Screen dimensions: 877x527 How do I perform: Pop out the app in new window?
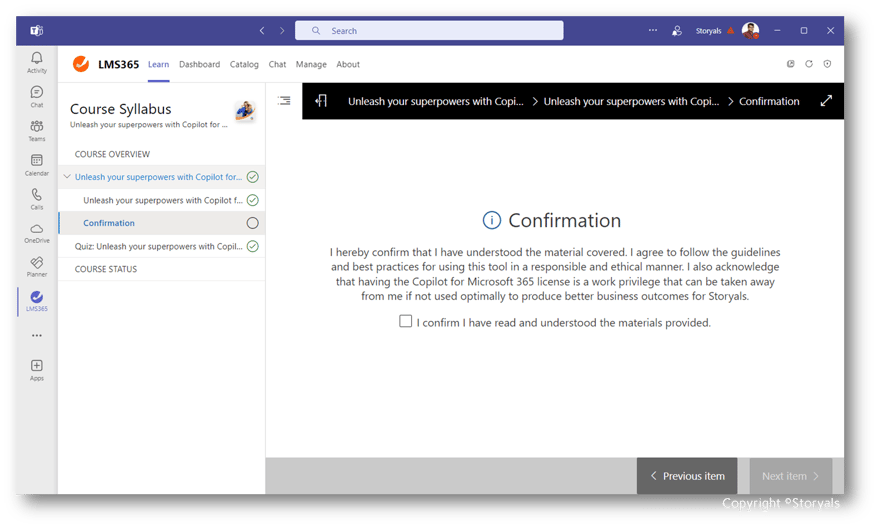tap(790, 64)
